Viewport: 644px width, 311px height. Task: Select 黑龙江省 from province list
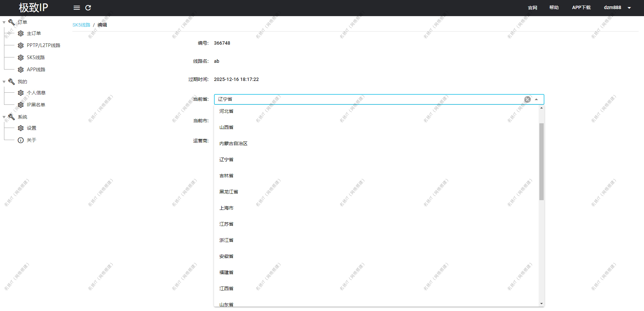coord(229,192)
